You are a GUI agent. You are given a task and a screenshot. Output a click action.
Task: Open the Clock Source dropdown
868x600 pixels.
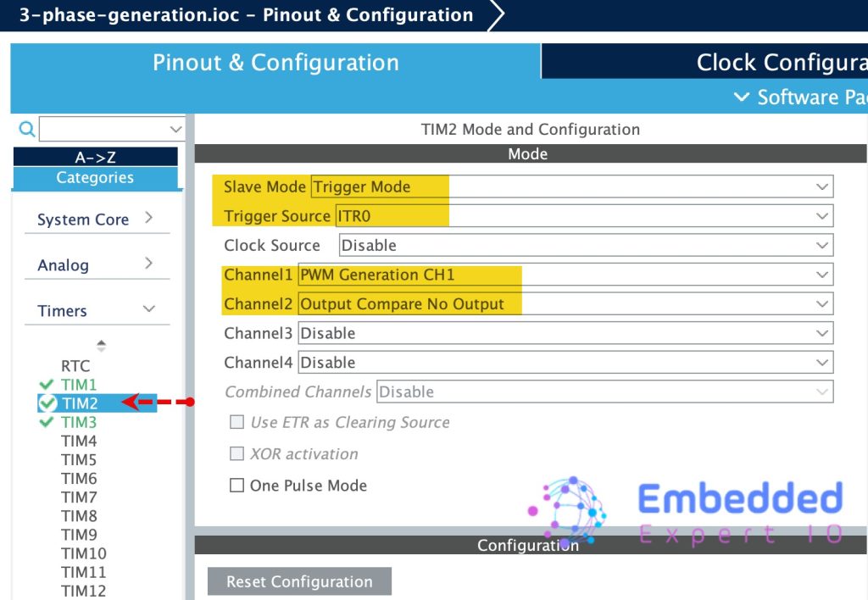coord(586,245)
